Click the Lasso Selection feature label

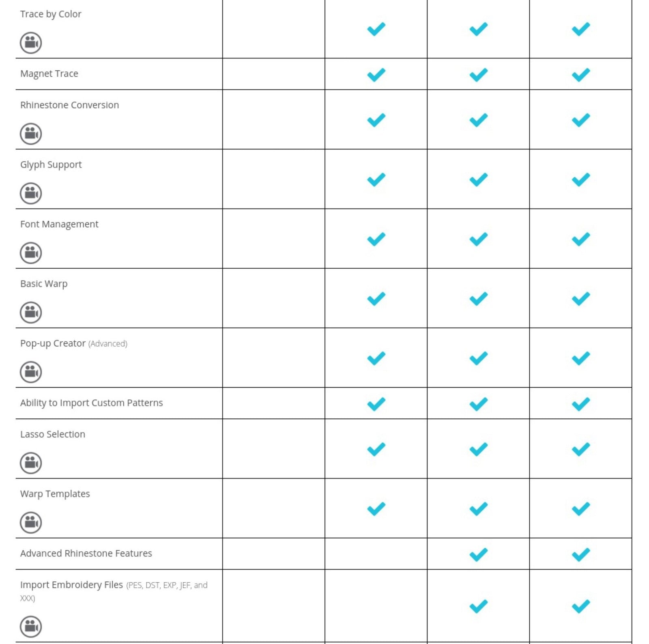pyautogui.click(x=53, y=434)
